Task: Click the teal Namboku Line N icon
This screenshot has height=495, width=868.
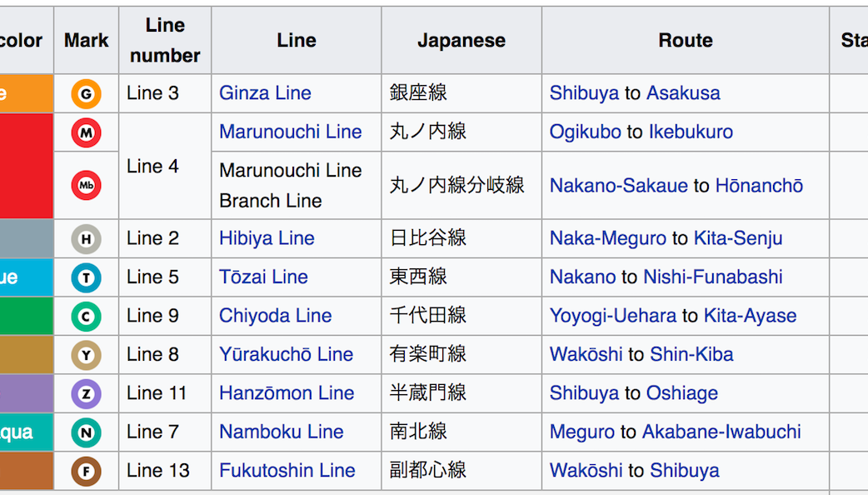Action: pos(86,432)
